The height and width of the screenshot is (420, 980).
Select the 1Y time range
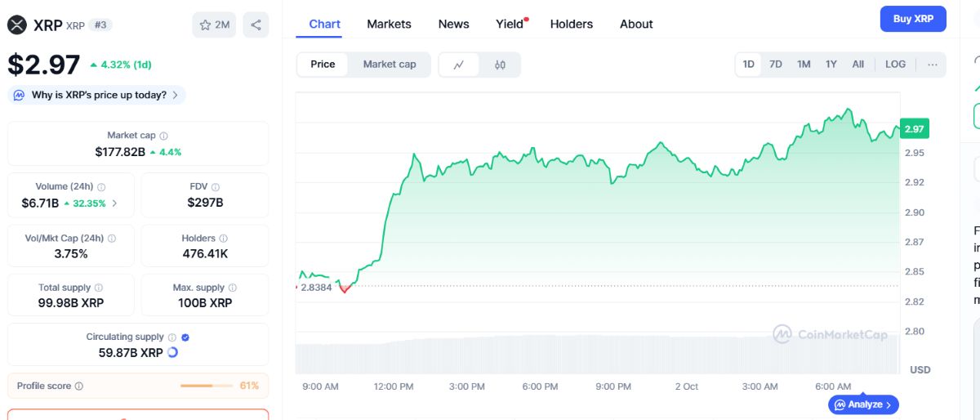pos(831,65)
